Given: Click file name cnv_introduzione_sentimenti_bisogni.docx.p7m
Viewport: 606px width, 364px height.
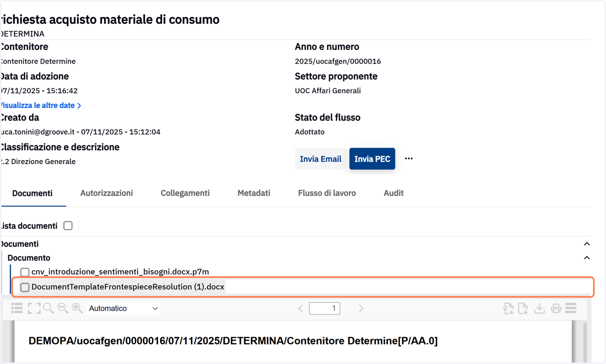Looking at the screenshot, I should tap(120, 272).
